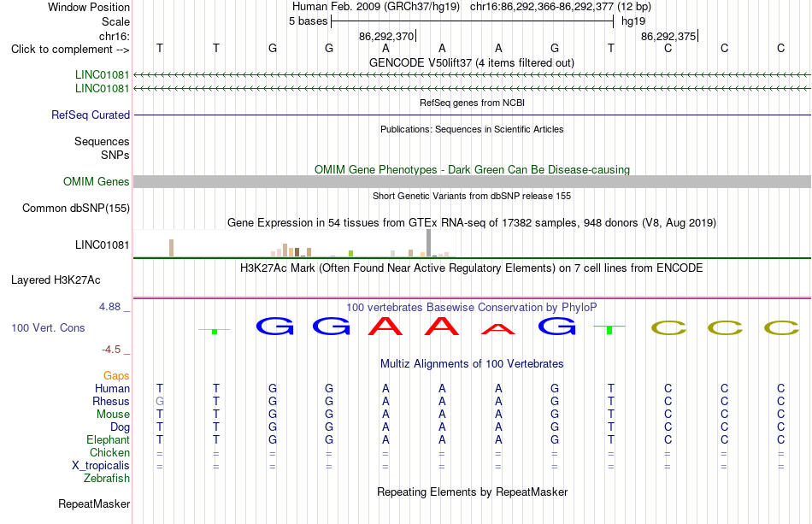Image resolution: width=812 pixels, height=524 pixels.
Task: Open the second LINC01081 GENCODE track label
Action: [102, 89]
